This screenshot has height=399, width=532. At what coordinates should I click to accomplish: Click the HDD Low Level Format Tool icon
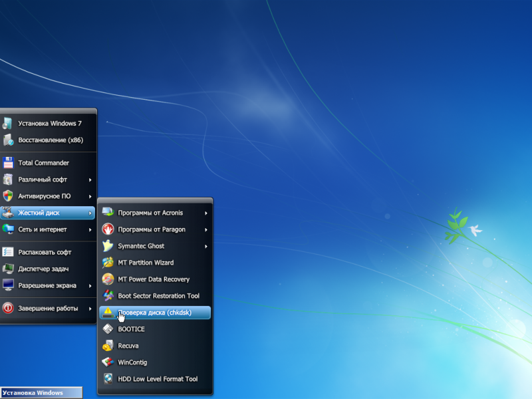(x=108, y=379)
